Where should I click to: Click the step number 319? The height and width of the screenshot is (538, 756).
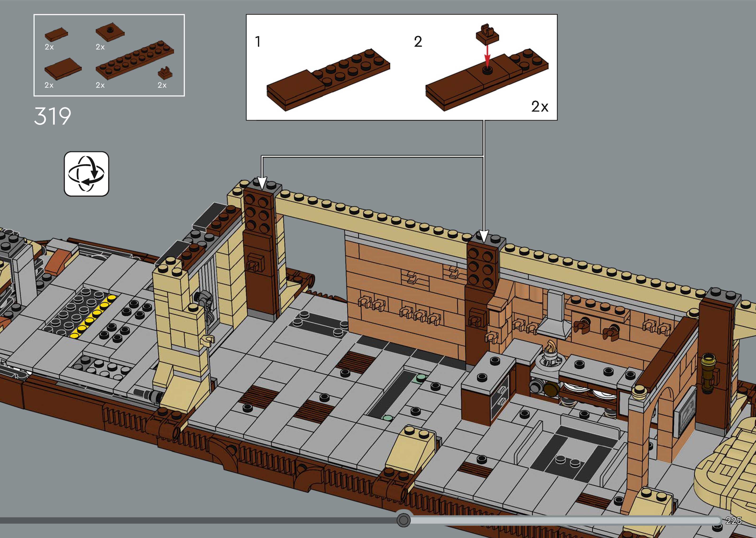coord(52,116)
